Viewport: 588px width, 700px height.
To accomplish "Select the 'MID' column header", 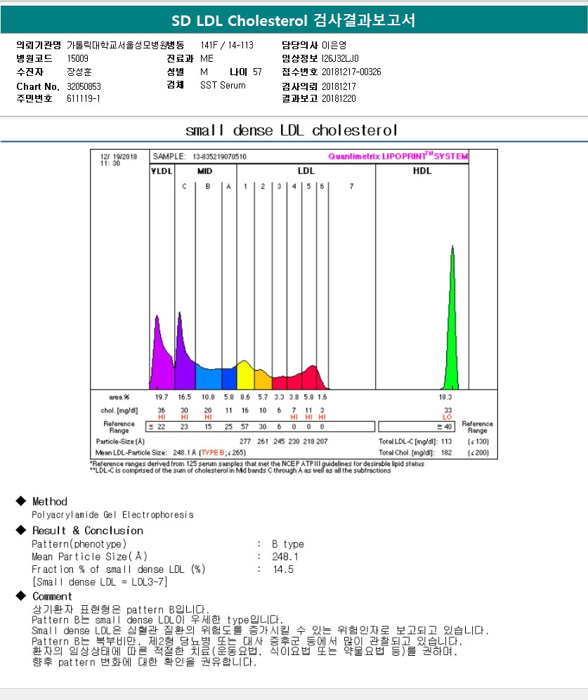I will click(204, 171).
